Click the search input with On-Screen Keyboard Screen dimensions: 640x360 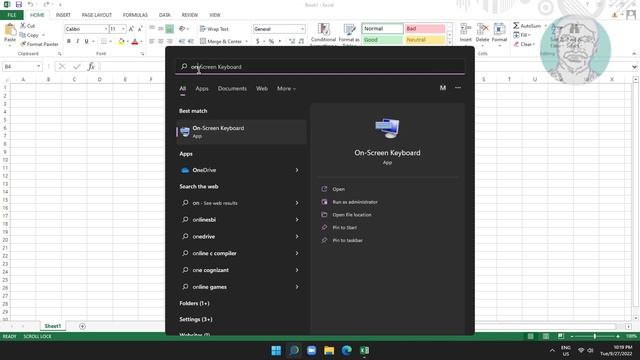point(320,67)
